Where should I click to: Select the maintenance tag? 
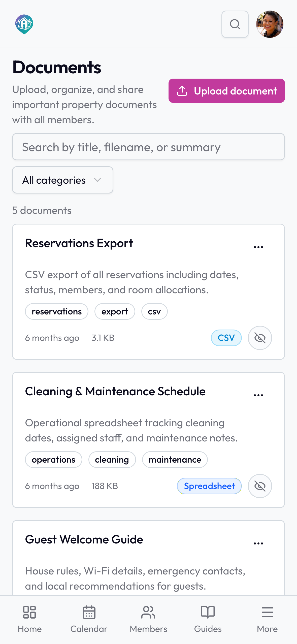[x=175, y=460]
